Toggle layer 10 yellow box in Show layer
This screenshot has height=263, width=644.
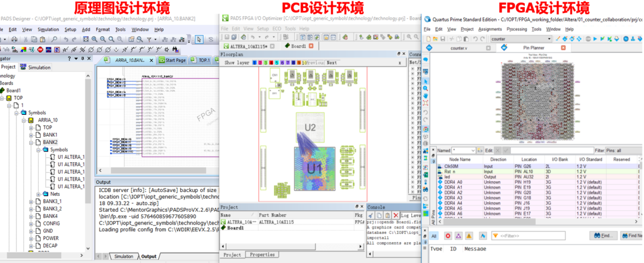click(x=305, y=63)
